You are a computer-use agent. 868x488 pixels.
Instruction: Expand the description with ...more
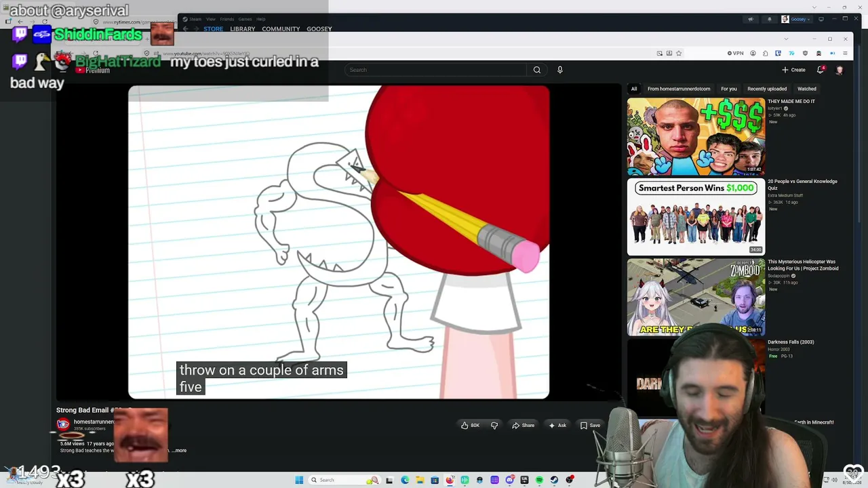point(179,451)
